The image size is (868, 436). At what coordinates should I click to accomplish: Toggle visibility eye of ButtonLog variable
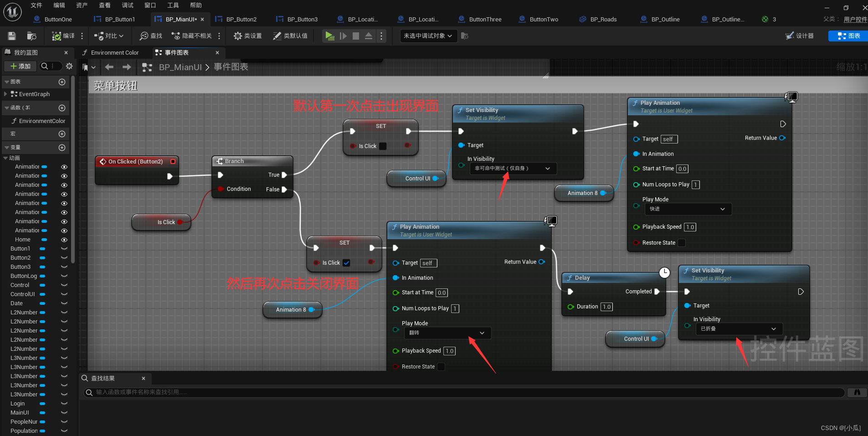[64, 276]
